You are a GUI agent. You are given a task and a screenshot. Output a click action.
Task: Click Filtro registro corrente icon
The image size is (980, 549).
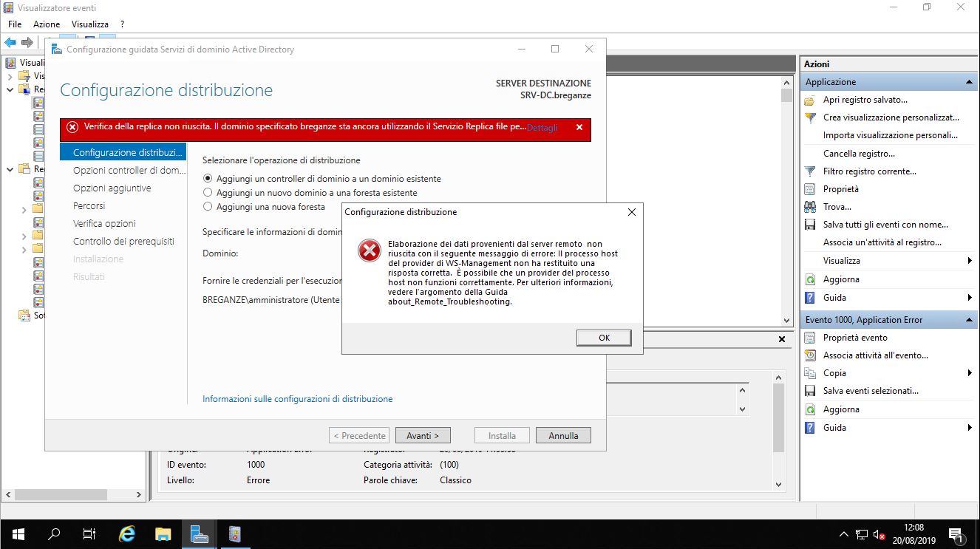click(810, 171)
